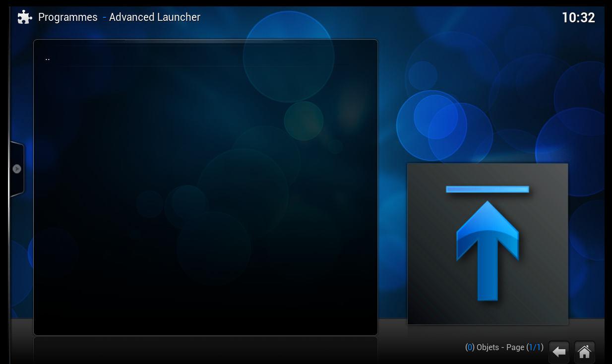Click the 10:32 clock display
The height and width of the screenshot is (364, 612).
click(x=578, y=18)
